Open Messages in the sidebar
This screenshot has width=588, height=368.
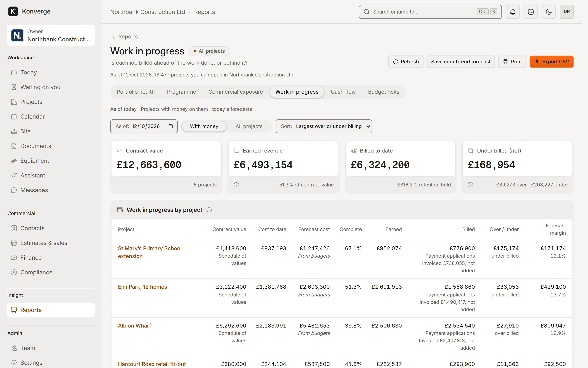51,190
